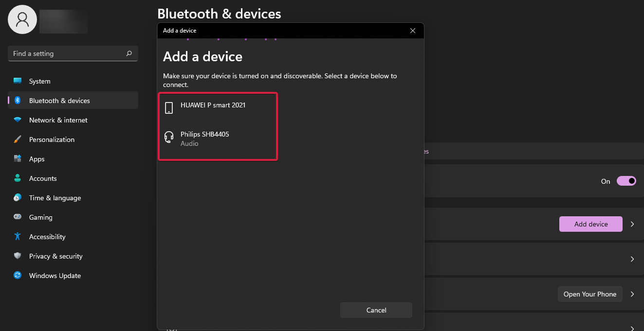Click the Accessibility figure icon
The image size is (644, 331).
pos(18,237)
